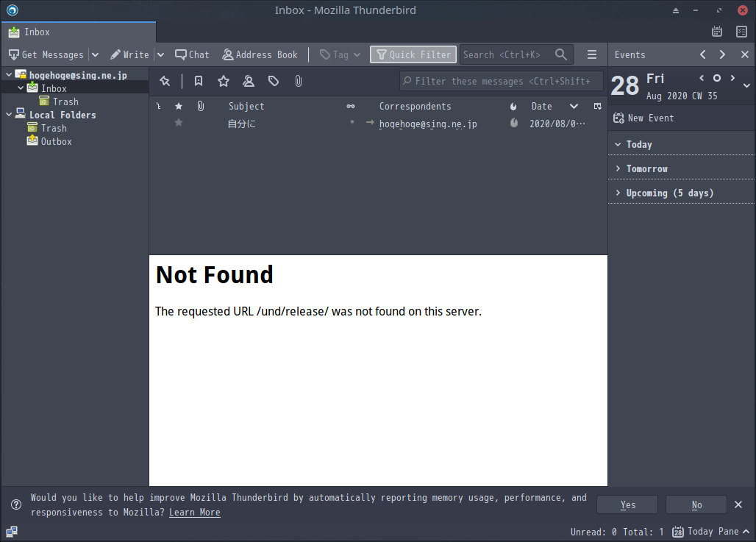The width and height of the screenshot is (756, 542).
Task: Open the Tasks tab icon
Action: pyautogui.click(x=741, y=32)
